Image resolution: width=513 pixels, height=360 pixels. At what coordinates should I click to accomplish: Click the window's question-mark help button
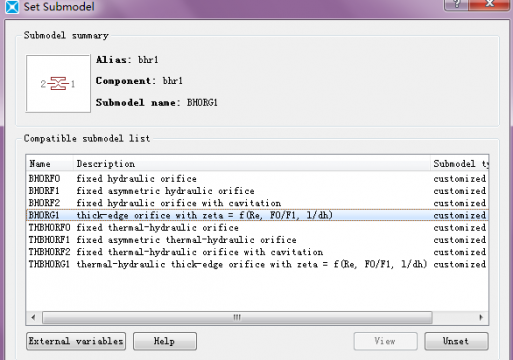tap(456, 4)
